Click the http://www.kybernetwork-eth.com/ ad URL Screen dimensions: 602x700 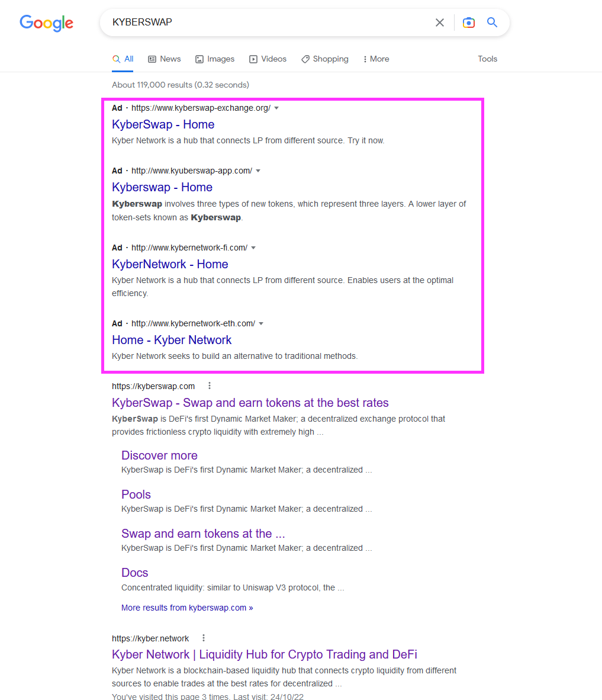coord(193,324)
